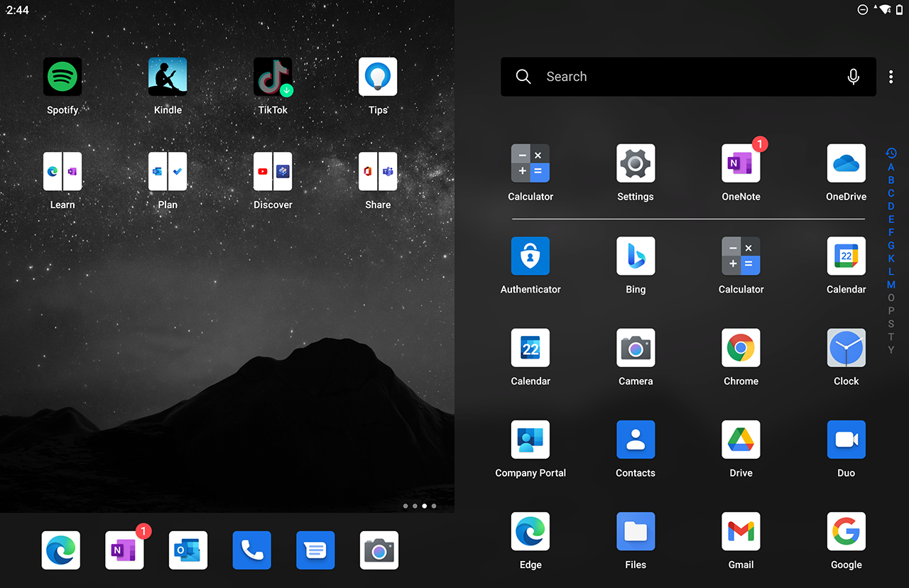This screenshot has height=588, width=909.
Task: Open OneNote in the dock
Action: click(124, 550)
